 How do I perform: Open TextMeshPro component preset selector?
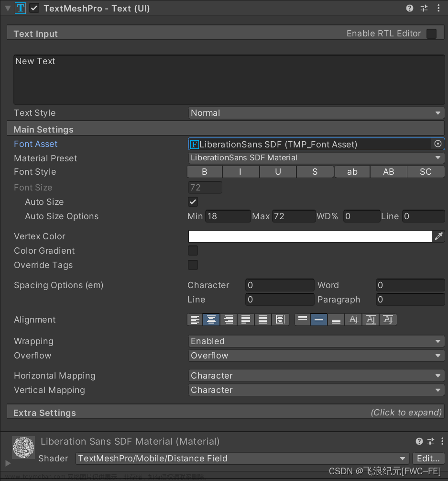click(424, 8)
